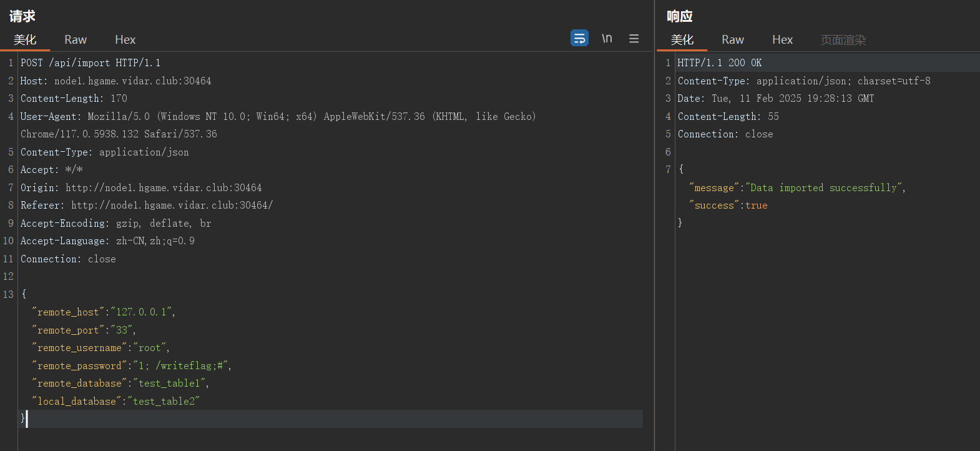
Task: Click the remote_host '127.0.0.1' JSON line
Action: [104, 312]
